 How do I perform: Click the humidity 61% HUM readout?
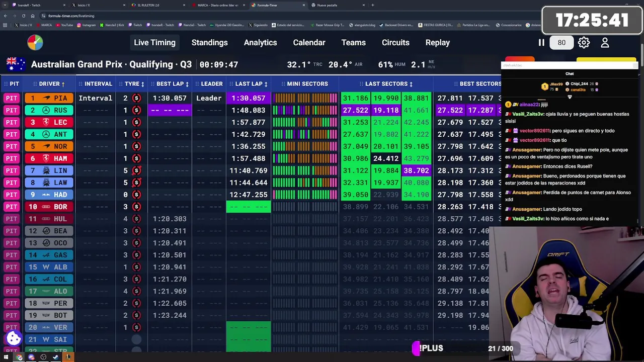coord(392,64)
